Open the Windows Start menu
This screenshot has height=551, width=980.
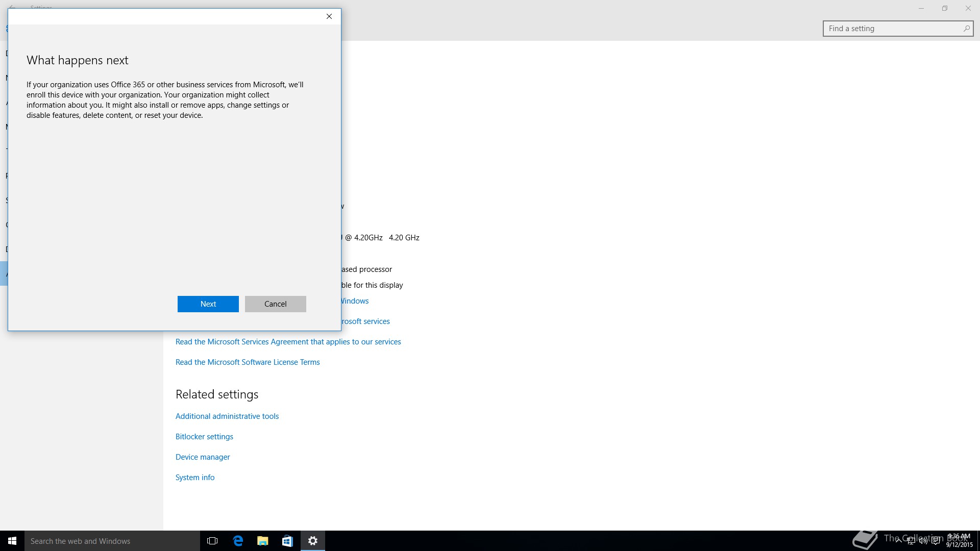click(x=12, y=541)
